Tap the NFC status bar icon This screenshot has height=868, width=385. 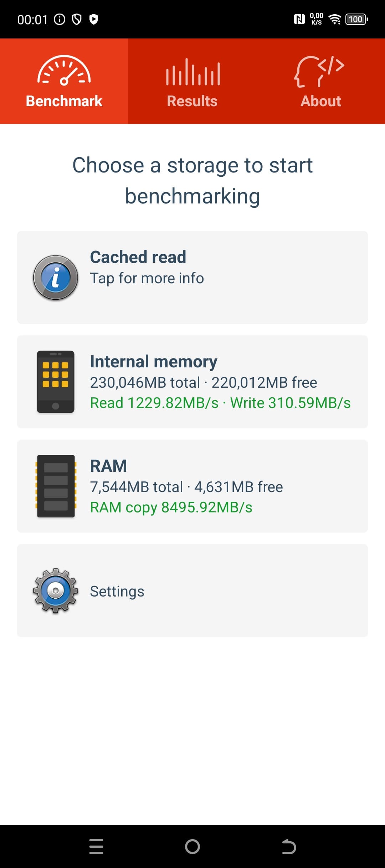[x=299, y=19]
